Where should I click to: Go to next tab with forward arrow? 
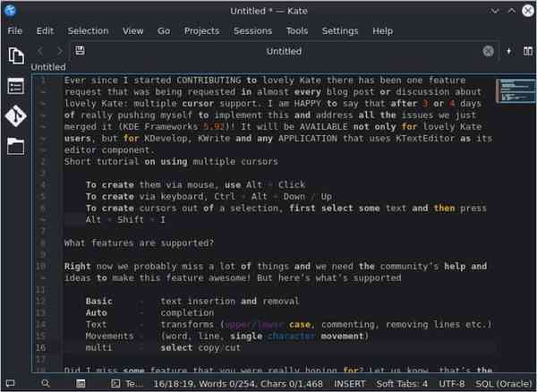60,51
